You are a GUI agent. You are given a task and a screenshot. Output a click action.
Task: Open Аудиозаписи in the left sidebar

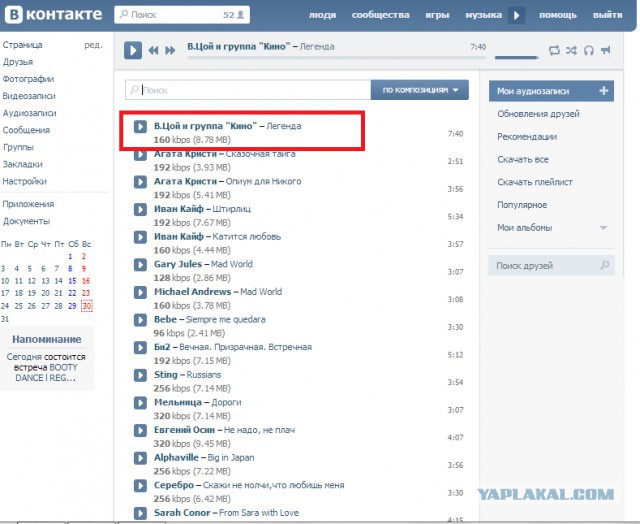click(x=29, y=113)
